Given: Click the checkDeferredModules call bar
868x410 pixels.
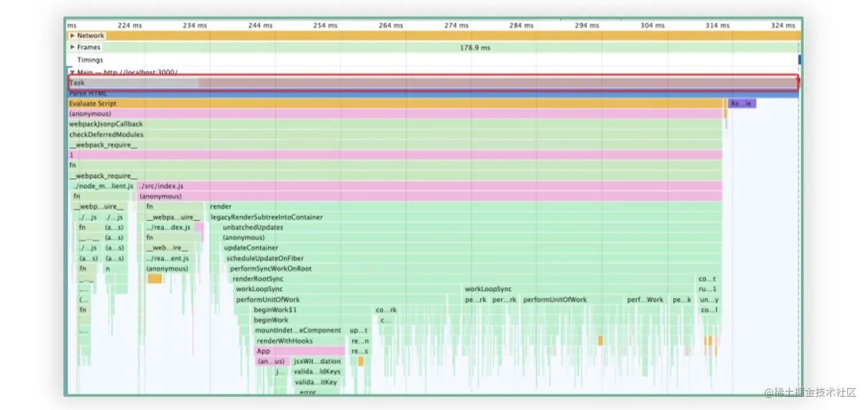Looking at the screenshot, I should pyautogui.click(x=395, y=135).
